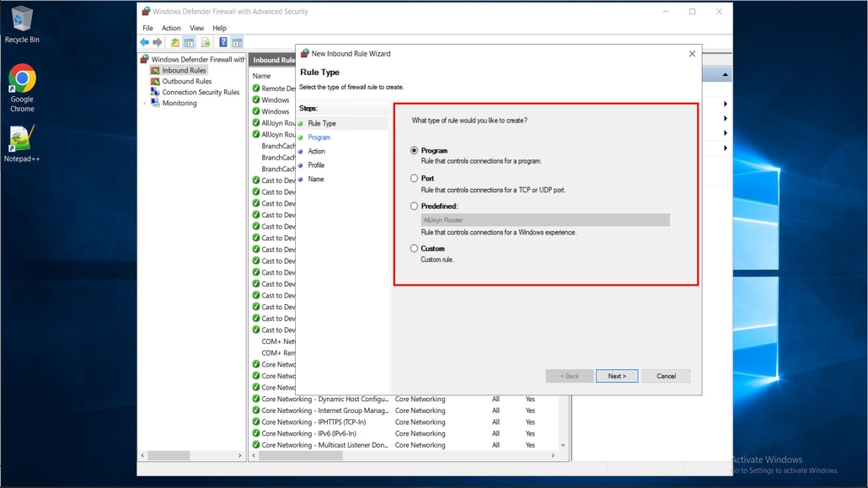Click the Back arrow toolbar icon
The image size is (868, 488).
tap(144, 42)
